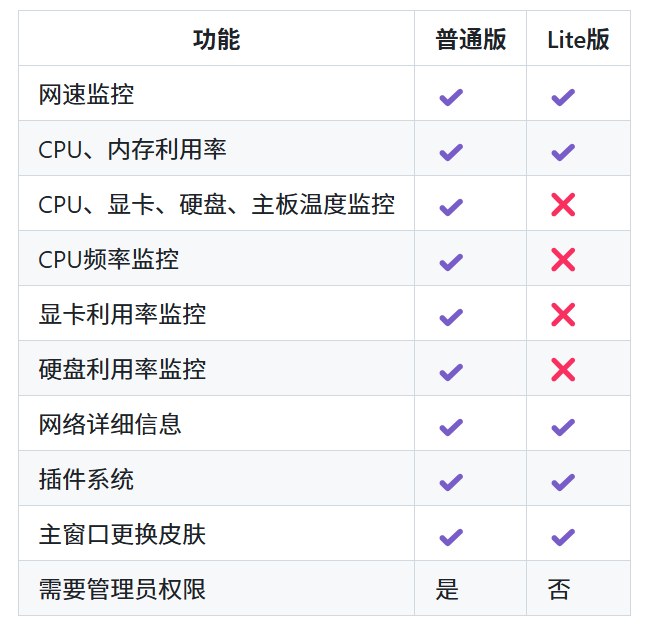This screenshot has height=635, width=650.
Task: Click the 插件系统 row label
Action: pyautogui.click(x=86, y=480)
